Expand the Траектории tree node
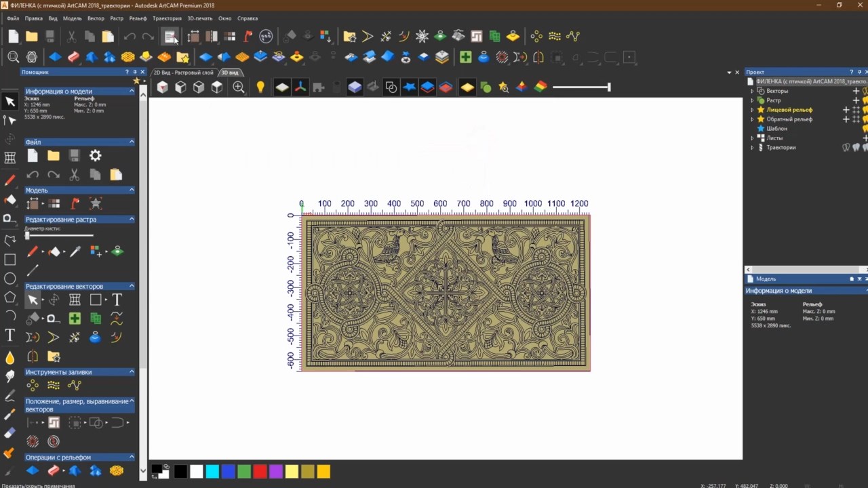The height and width of the screenshot is (488, 868). point(752,147)
